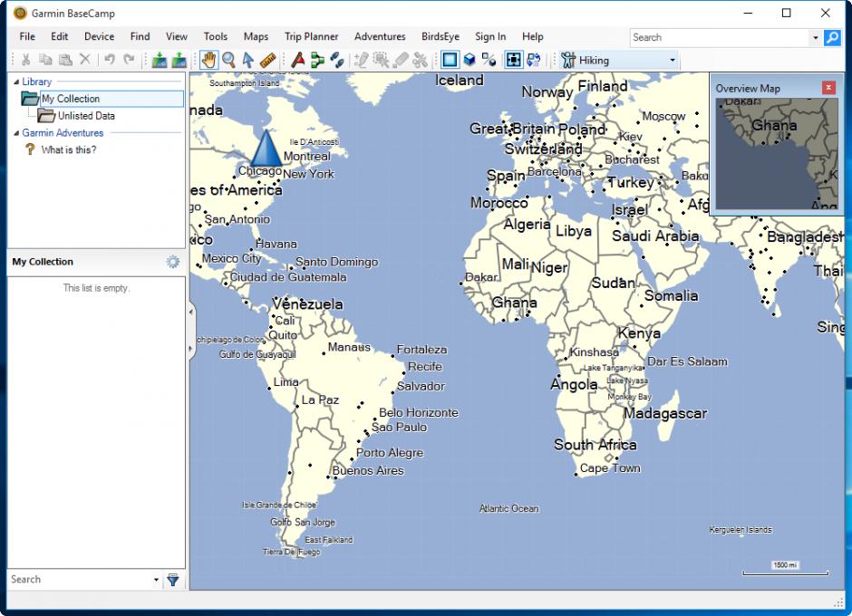Click the blue search magnifier button

pyautogui.click(x=832, y=37)
